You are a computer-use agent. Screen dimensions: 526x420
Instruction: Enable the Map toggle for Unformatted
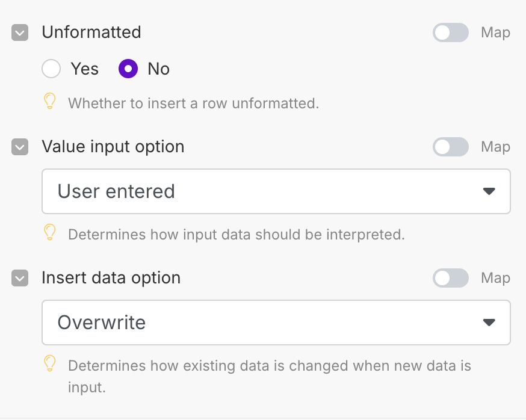(450, 32)
